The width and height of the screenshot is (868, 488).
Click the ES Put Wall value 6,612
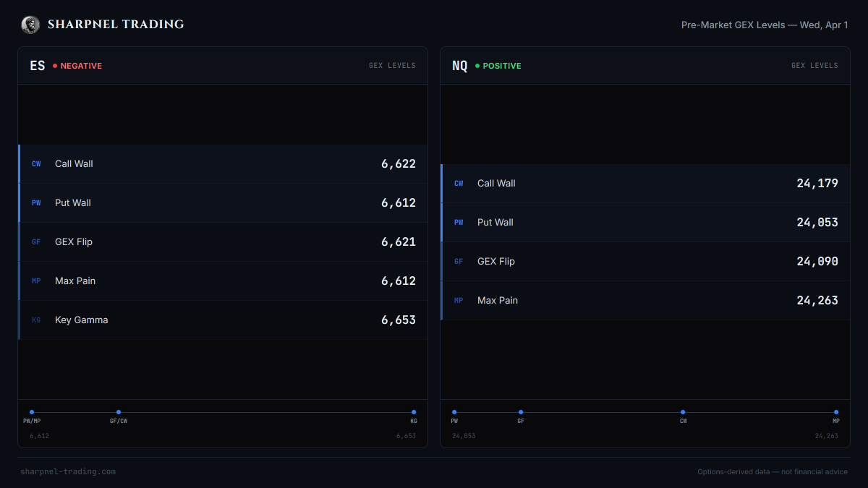[399, 203]
